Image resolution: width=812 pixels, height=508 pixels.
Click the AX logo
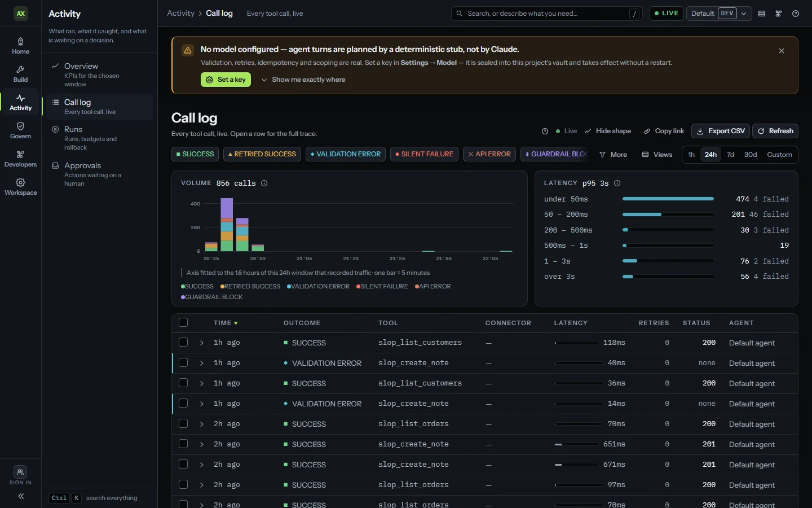21,14
